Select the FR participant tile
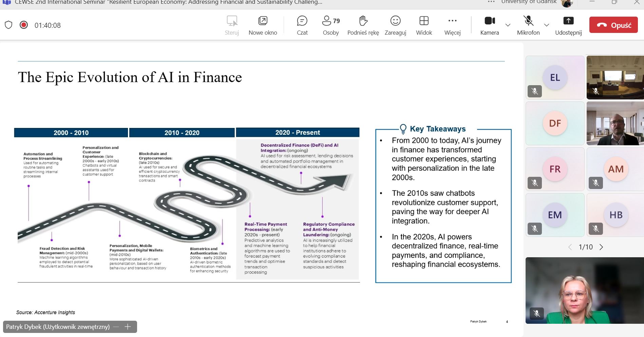The height and width of the screenshot is (337, 644). pyautogui.click(x=555, y=169)
